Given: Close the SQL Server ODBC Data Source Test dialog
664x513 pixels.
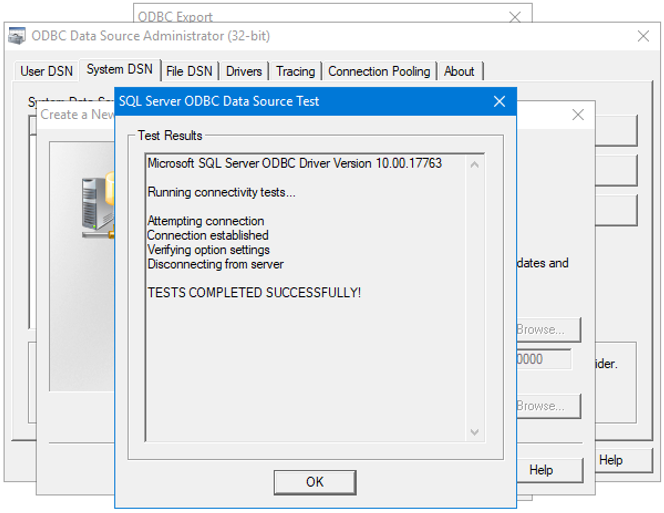Looking at the screenshot, I should coord(499,101).
